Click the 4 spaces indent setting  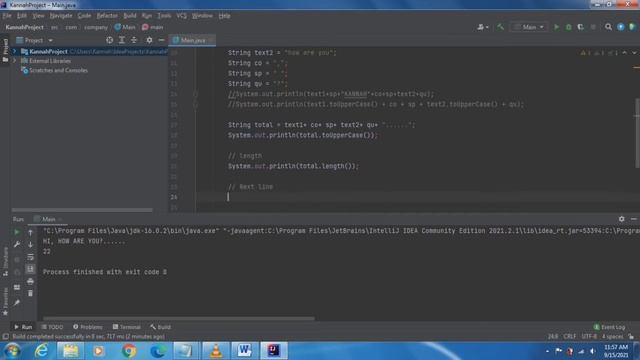click(612, 337)
